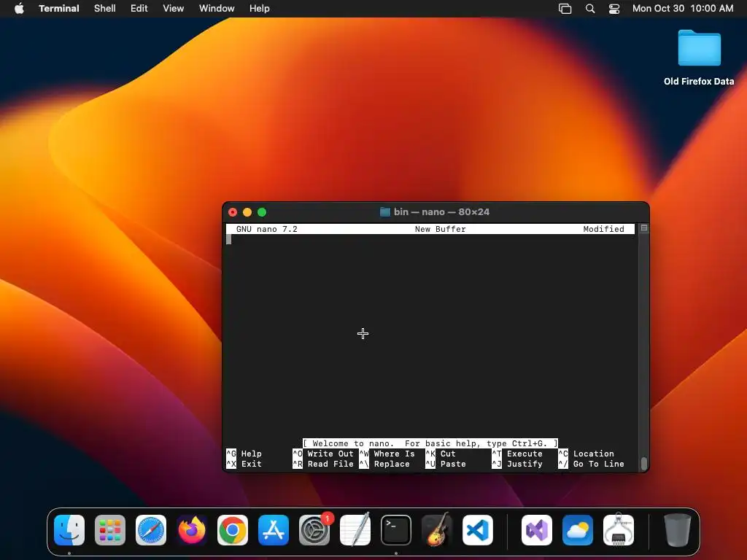Launch Firefox from the Dock
The height and width of the screenshot is (560, 747).
tap(192, 530)
